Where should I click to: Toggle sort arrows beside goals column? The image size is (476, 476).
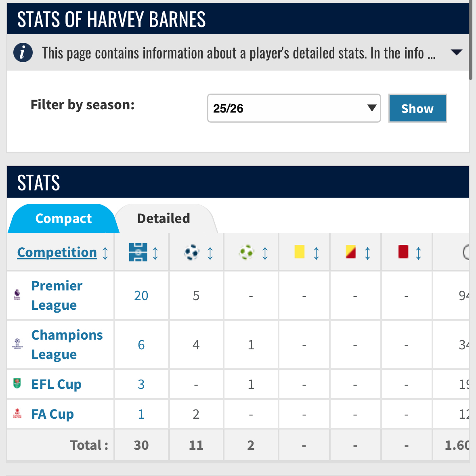click(210, 253)
